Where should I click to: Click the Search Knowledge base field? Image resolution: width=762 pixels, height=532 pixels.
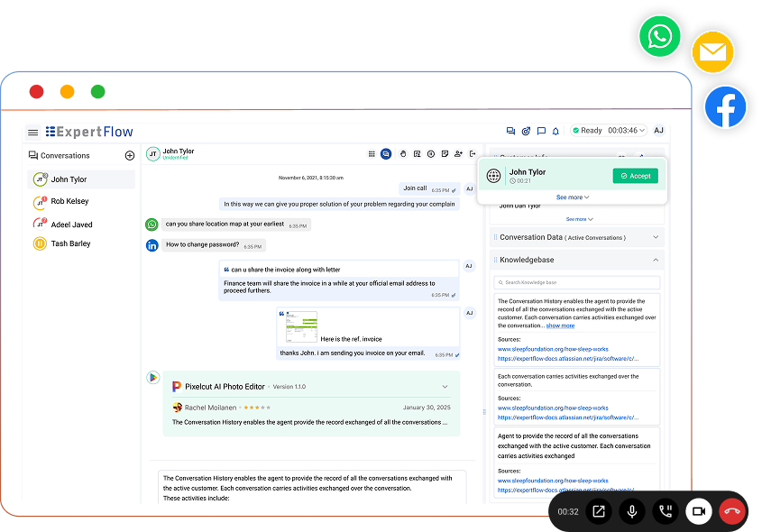(577, 282)
